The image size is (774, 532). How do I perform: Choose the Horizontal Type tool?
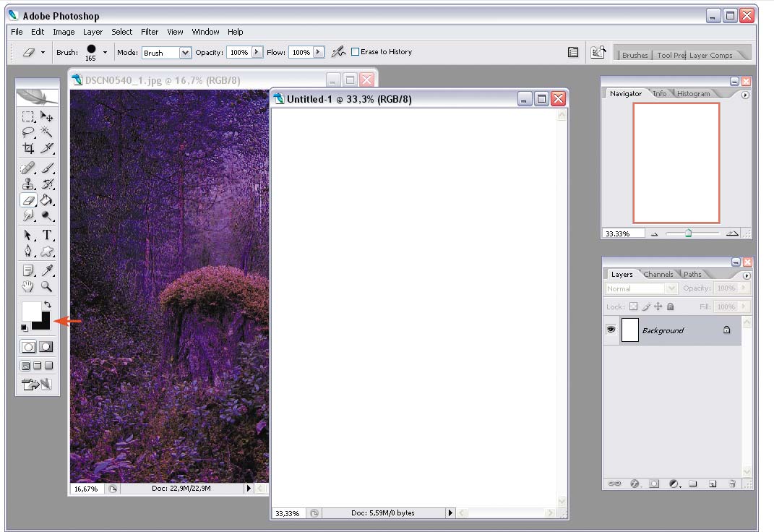[x=47, y=236]
